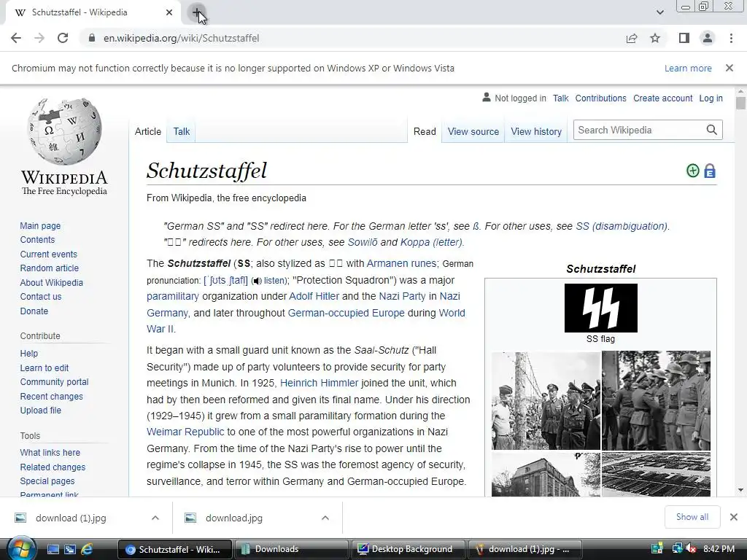The height and width of the screenshot is (560, 747).
Task: Switch to Downloads taskbar window
Action: [x=292, y=549]
